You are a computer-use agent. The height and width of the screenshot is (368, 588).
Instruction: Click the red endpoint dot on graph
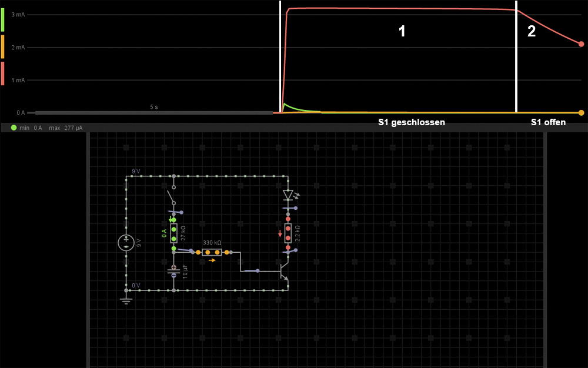pyautogui.click(x=581, y=44)
